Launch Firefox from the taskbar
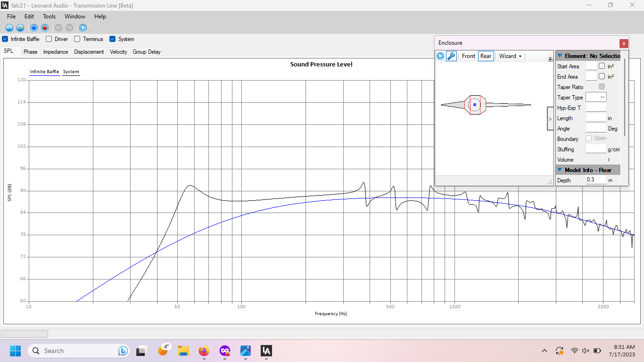 [x=204, y=351]
